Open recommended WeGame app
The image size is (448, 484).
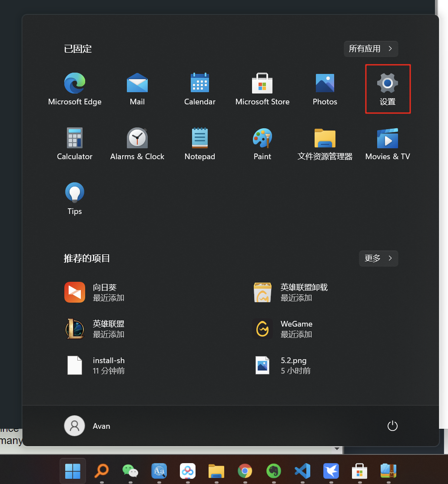pos(282,329)
